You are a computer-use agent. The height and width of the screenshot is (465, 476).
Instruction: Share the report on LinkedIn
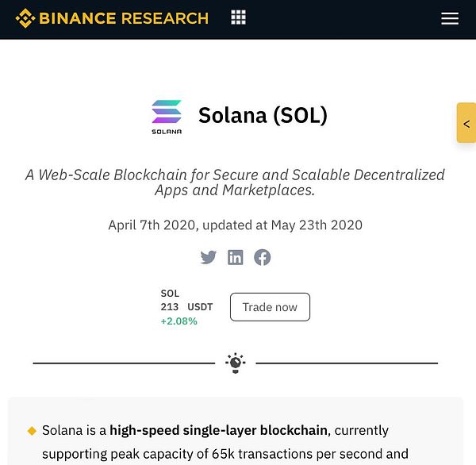(x=236, y=257)
